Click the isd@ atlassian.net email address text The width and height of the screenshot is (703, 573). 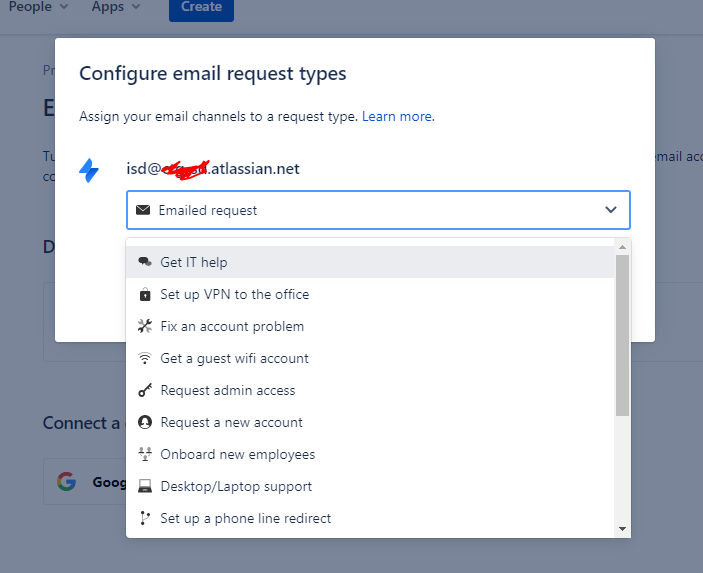point(213,169)
